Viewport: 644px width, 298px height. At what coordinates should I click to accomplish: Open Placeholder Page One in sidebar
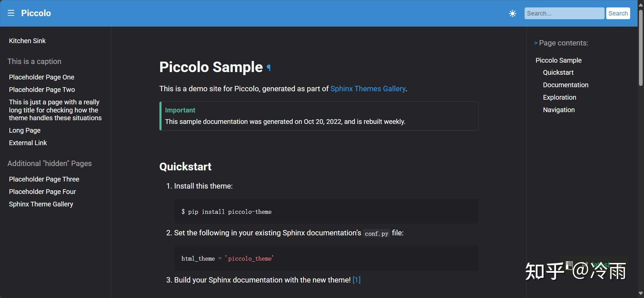(41, 77)
